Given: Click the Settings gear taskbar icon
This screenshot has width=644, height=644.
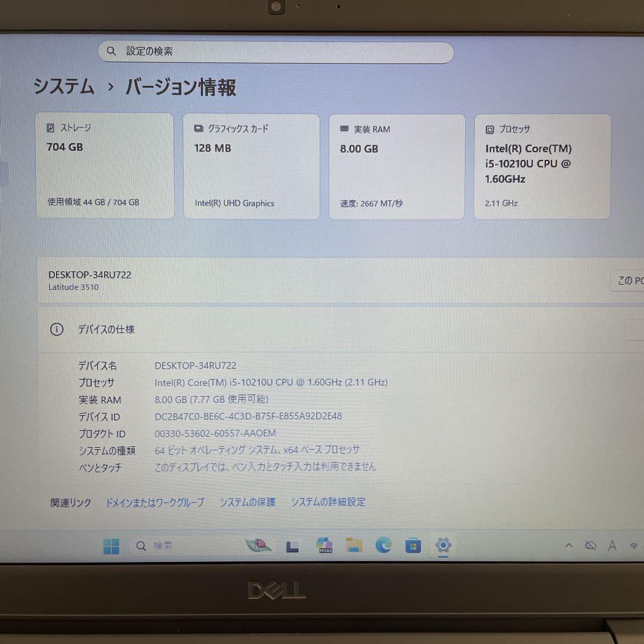Looking at the screenshot, I should [443, 546].
